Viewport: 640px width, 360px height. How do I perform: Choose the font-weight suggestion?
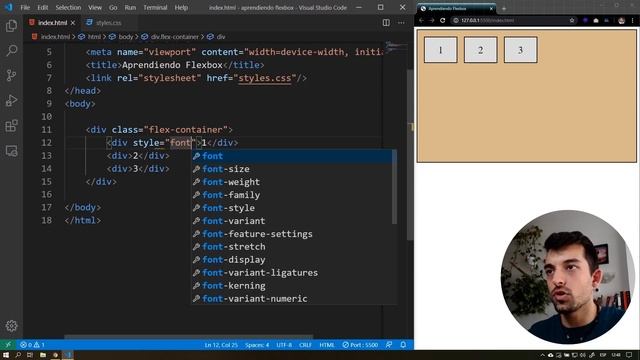[292, 182]
